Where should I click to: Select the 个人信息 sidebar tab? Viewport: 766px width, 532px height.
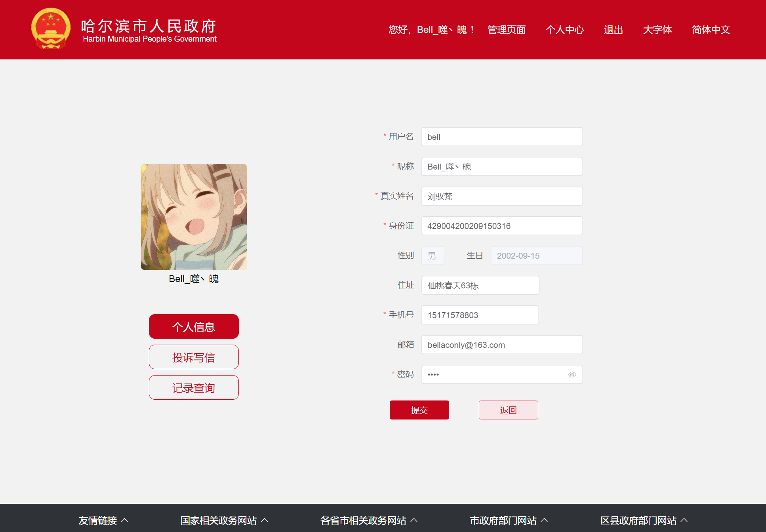tap(194, 326)
